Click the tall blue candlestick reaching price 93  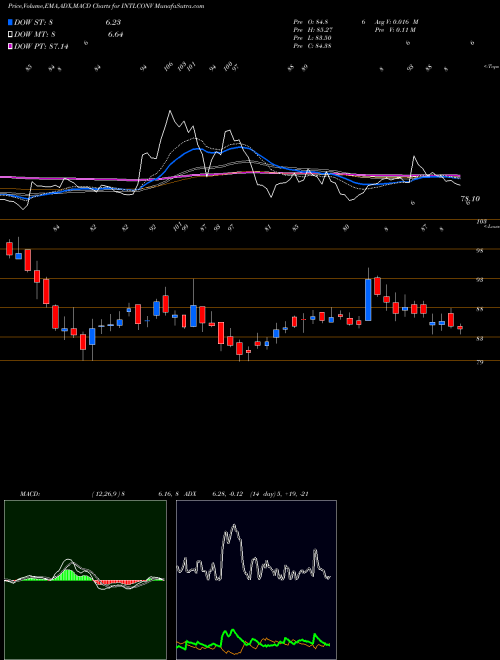click(x=368, y=300)
